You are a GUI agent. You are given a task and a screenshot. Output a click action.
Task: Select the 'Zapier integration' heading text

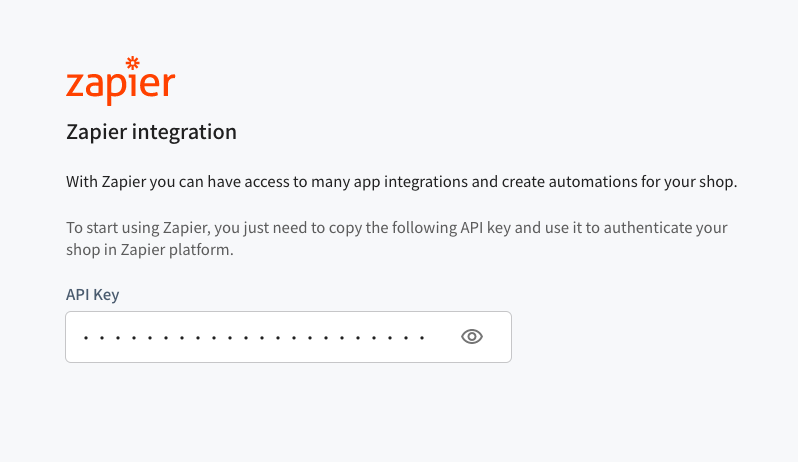tap(151, 132)
